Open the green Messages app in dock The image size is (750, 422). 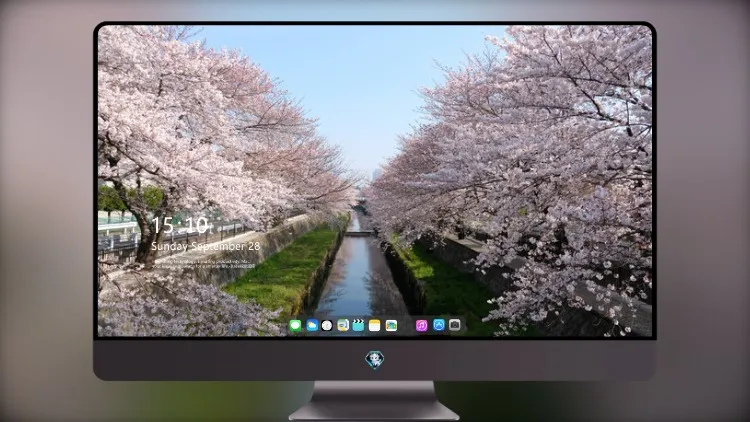pos(296,325)
